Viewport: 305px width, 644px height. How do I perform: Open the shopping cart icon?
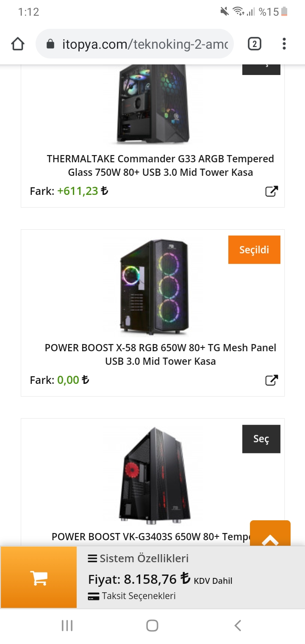click(x=38, y=577)
